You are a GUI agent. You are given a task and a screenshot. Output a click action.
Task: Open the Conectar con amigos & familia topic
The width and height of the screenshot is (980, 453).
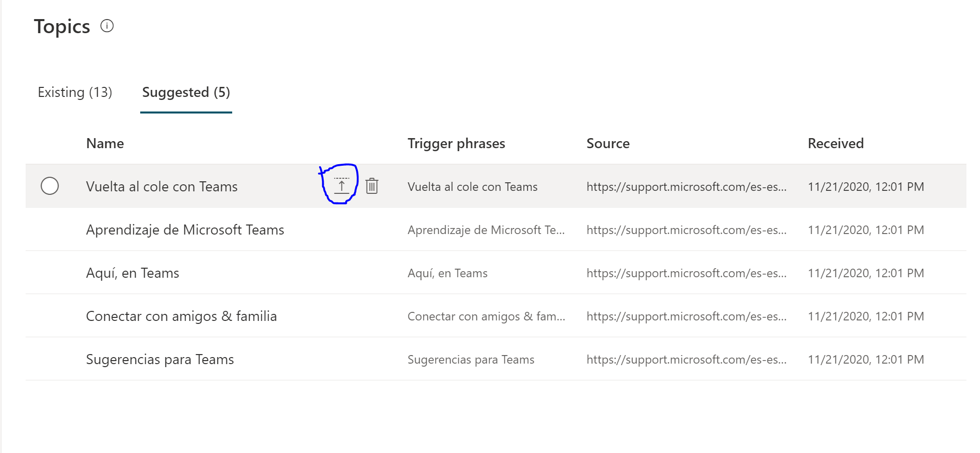click(181, 316)
